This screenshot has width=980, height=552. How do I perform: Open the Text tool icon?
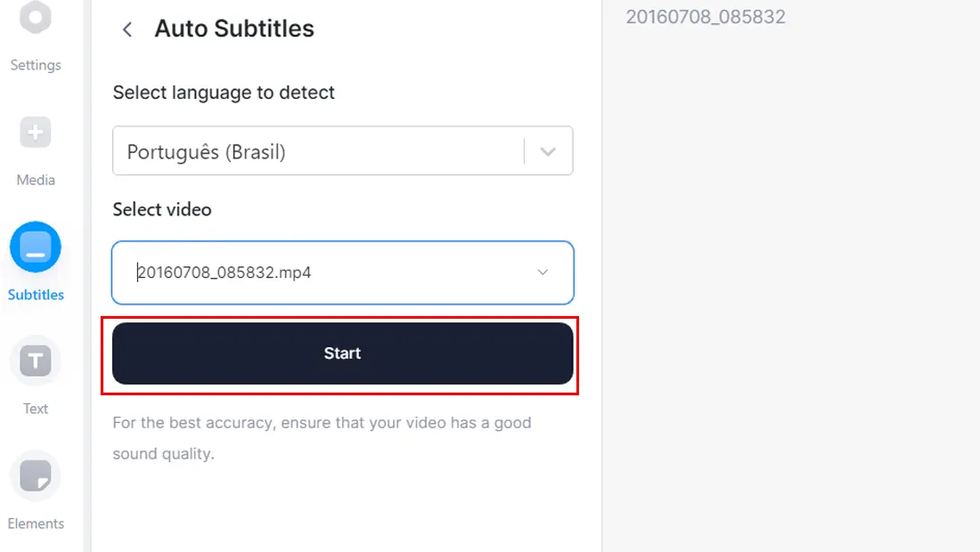pyautogui.click(x=36, y=361)
